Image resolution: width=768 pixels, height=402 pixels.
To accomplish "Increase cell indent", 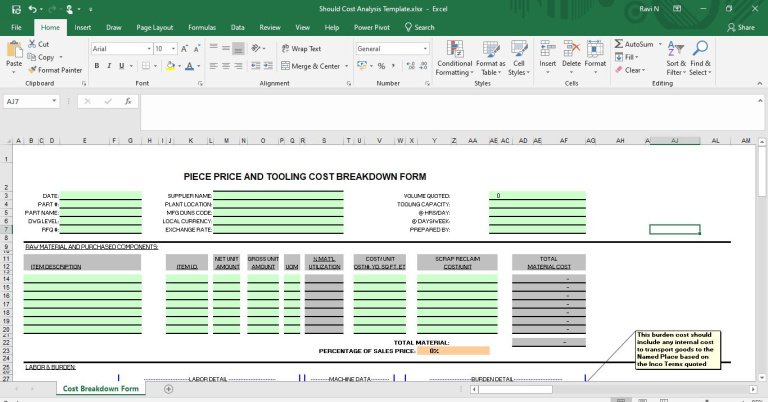I will 268,66.
